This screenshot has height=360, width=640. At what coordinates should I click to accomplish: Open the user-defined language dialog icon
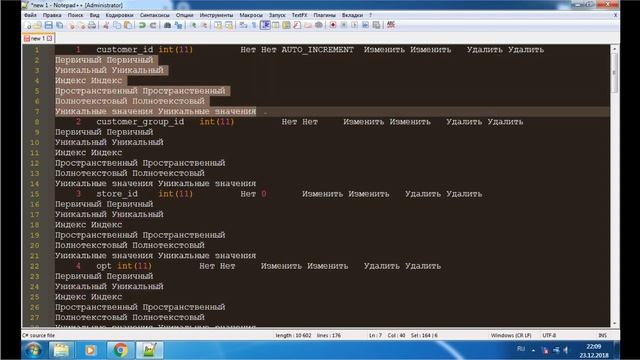pos(276,25)
